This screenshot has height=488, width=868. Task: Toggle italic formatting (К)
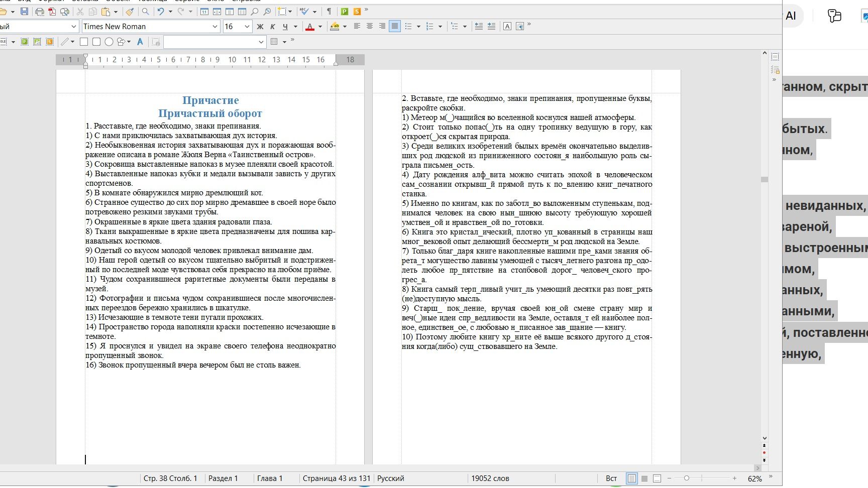click(272, 27)
